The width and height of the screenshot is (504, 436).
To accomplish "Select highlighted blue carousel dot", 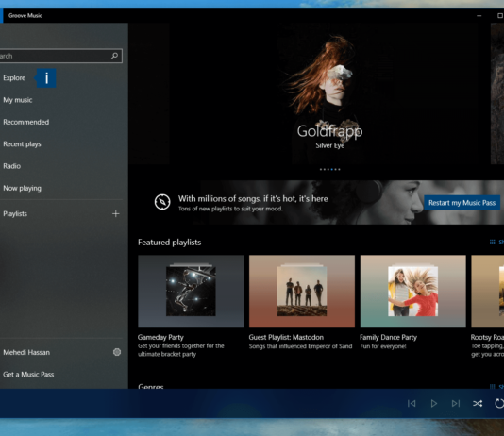I will [x=331, y=169].
